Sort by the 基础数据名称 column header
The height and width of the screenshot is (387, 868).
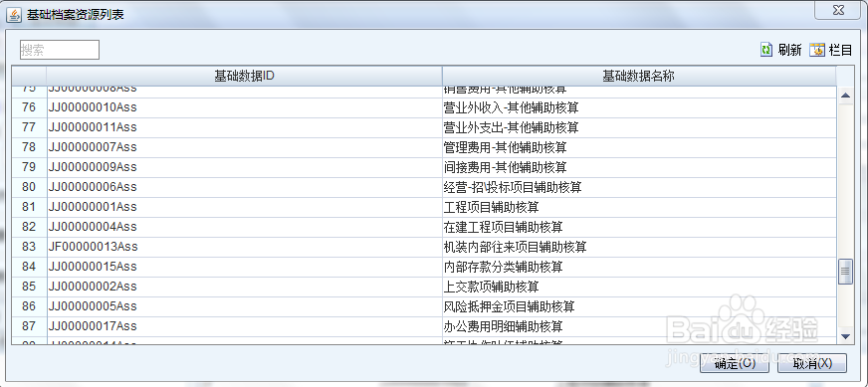tap(639, 76)
